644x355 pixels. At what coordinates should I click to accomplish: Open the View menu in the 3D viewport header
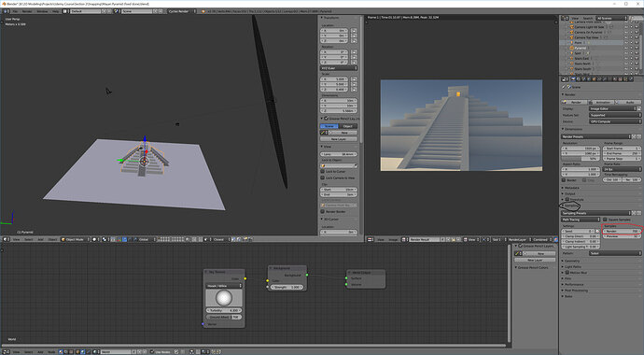(x=17, y=239)
